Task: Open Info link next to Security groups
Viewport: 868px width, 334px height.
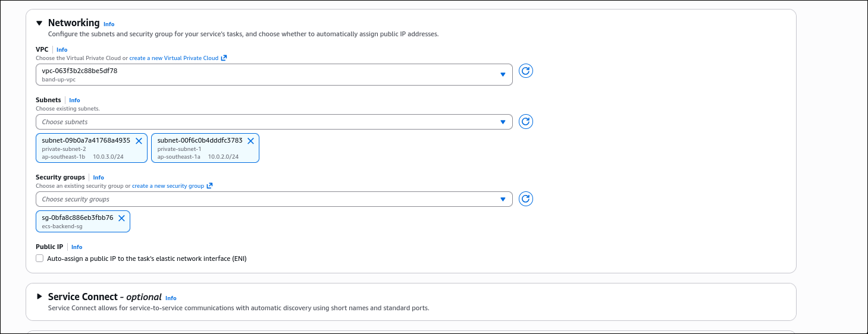Action: pyautogui.click(x=98, y=178)
